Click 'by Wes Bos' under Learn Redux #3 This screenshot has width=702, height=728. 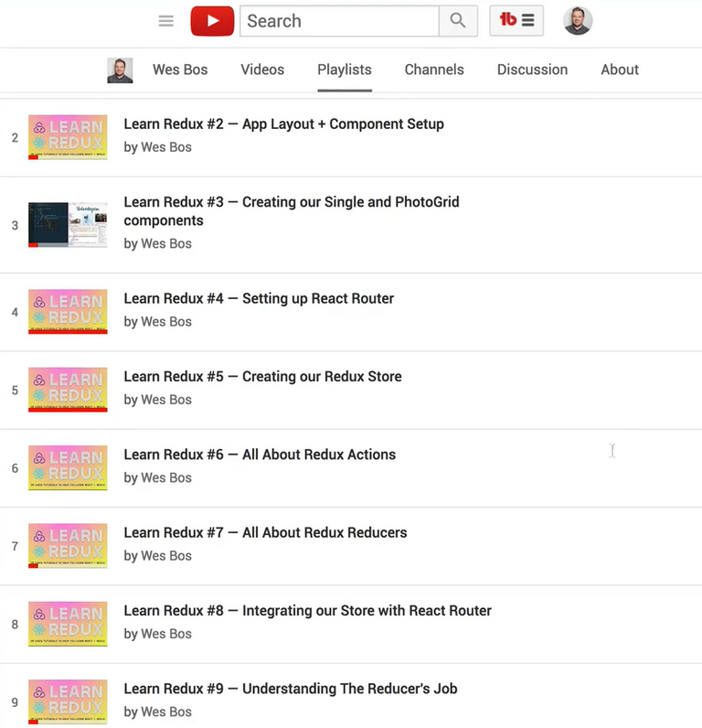157,244
